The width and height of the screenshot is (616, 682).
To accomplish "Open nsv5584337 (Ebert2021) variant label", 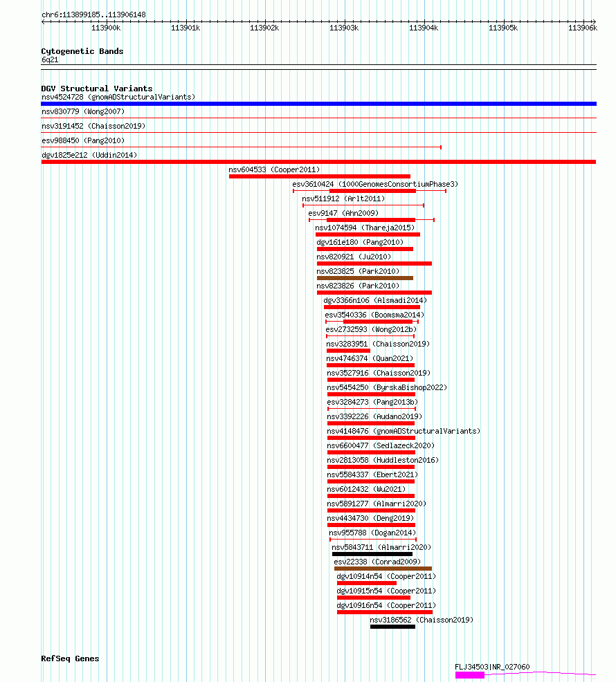I will pos(372,475).
